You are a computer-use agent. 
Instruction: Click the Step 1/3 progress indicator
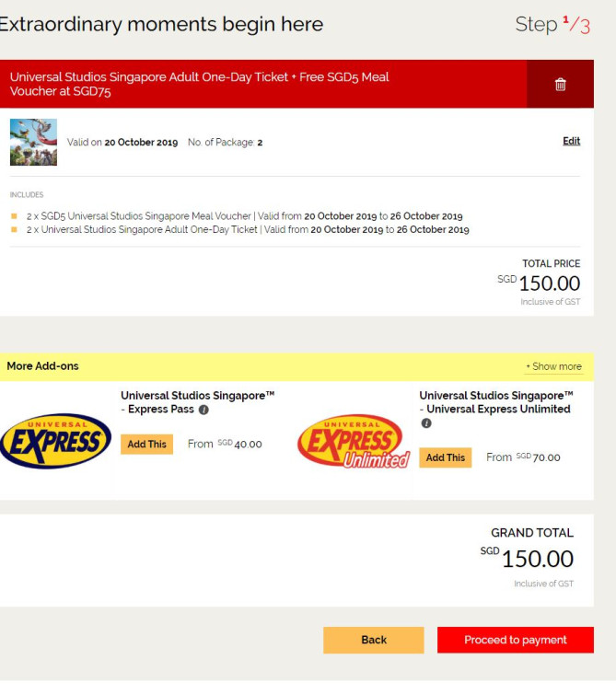click(552, 25)
